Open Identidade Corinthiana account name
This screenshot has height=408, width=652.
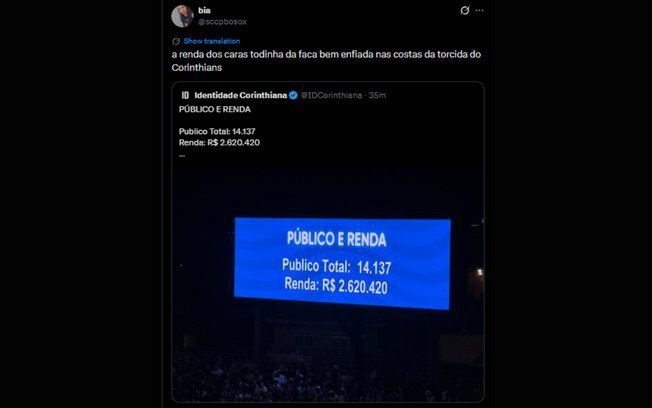(240, 95)
